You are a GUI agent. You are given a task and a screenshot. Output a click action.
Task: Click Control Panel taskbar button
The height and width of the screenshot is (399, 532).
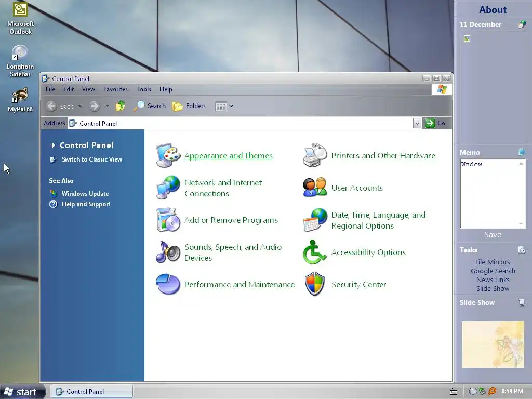tap(91, 392)
